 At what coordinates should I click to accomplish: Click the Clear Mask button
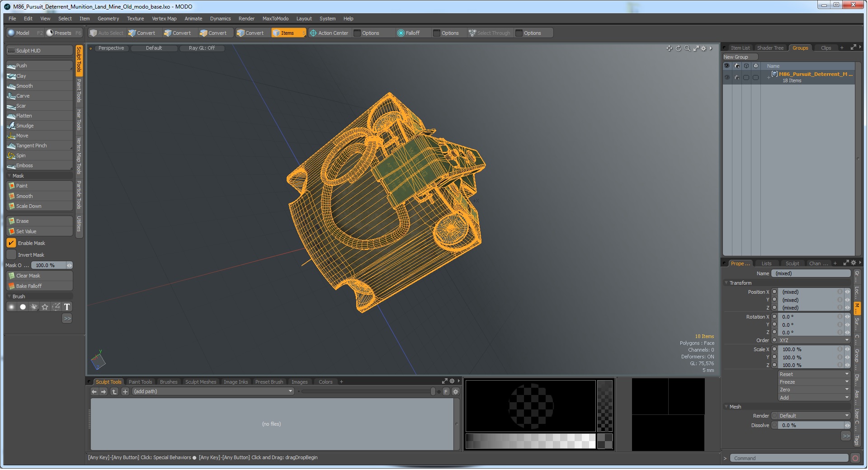(x=39, y=276)
